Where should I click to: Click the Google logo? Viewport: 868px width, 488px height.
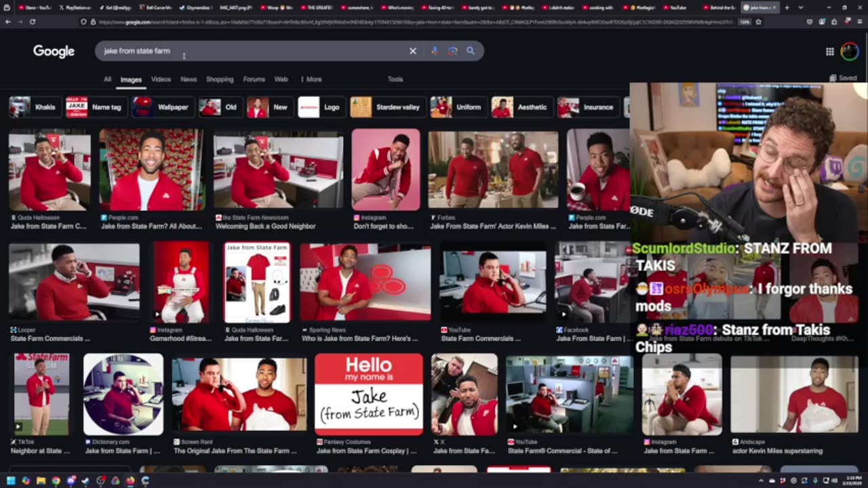pos(54,52)
